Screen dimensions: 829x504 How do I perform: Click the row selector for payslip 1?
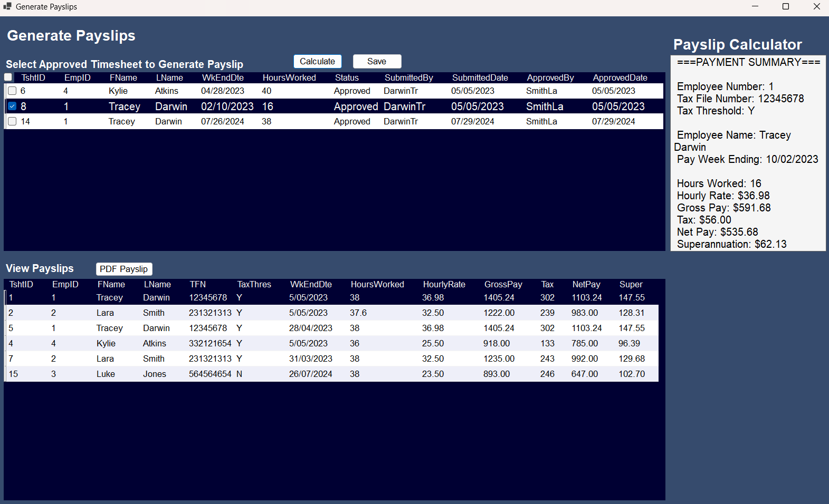(6, 298)
